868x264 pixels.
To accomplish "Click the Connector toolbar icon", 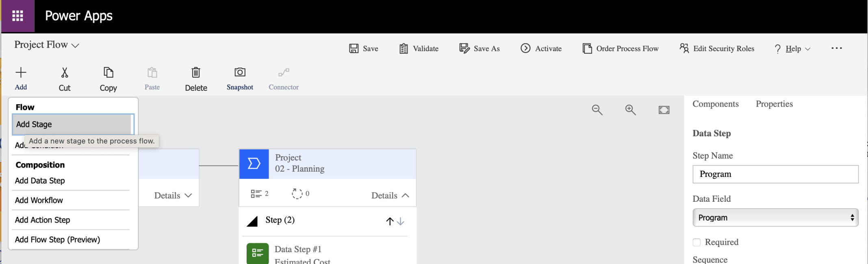I will pos(284,72).
